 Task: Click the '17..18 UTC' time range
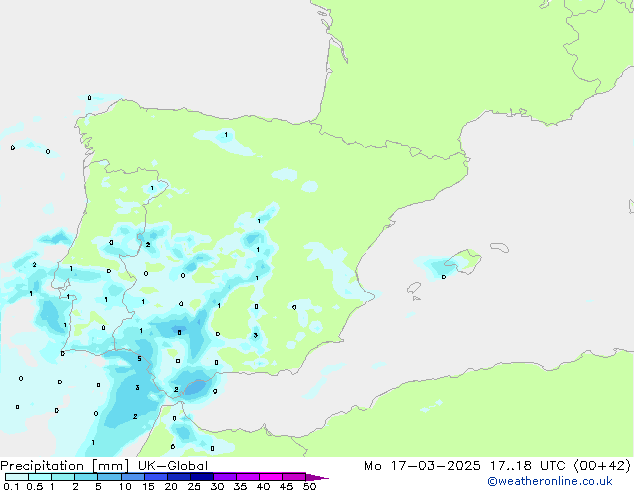pos(527,466)
